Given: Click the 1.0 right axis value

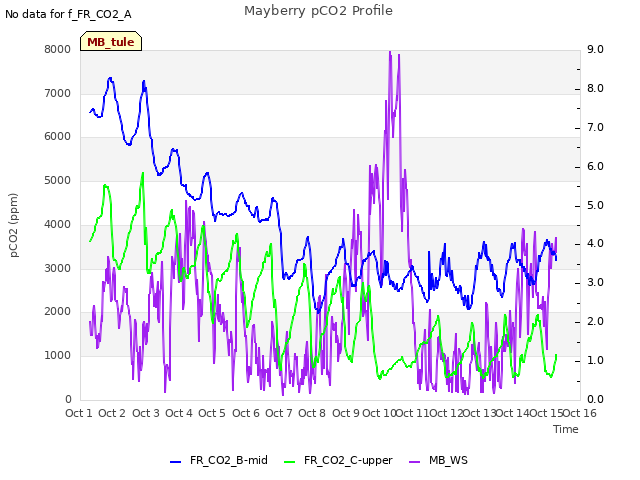Looking at the screenshot, I should (596, 360).
